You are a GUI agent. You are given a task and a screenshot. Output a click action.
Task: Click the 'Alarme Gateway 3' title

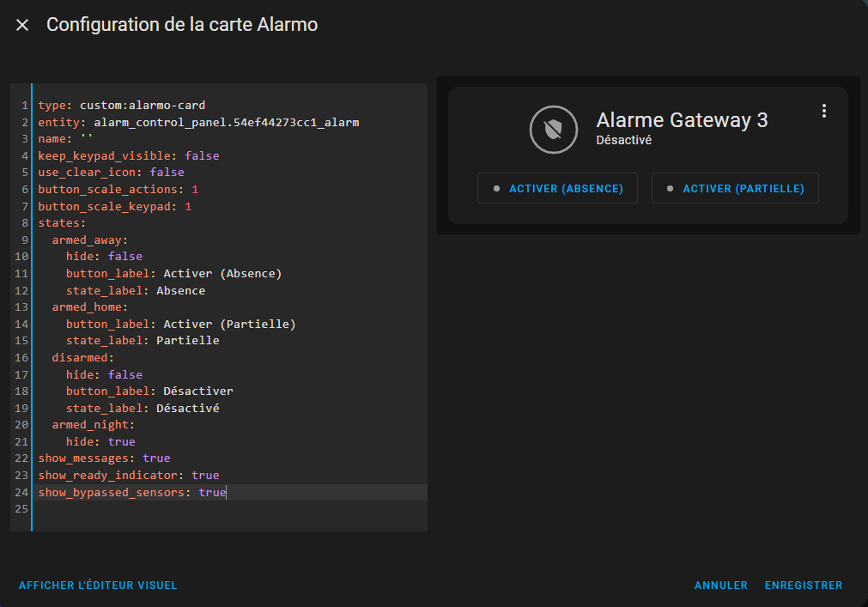point(682,120)
